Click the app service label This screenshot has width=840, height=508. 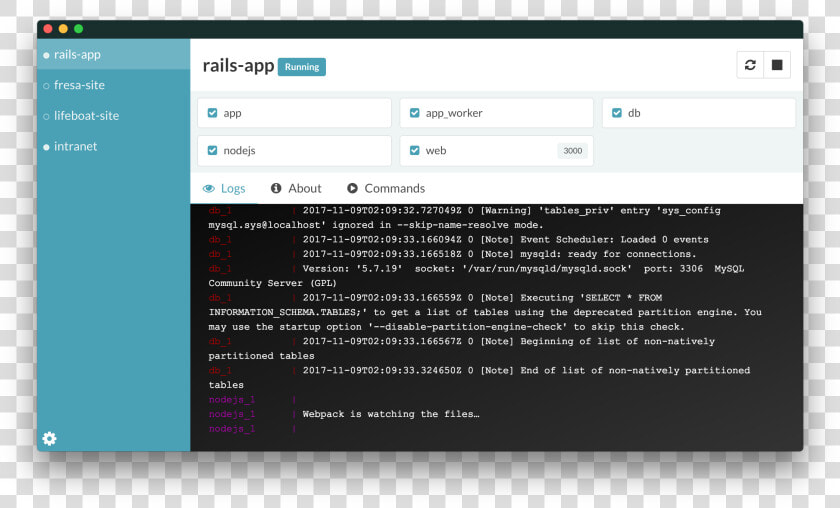tap(232, 113)
